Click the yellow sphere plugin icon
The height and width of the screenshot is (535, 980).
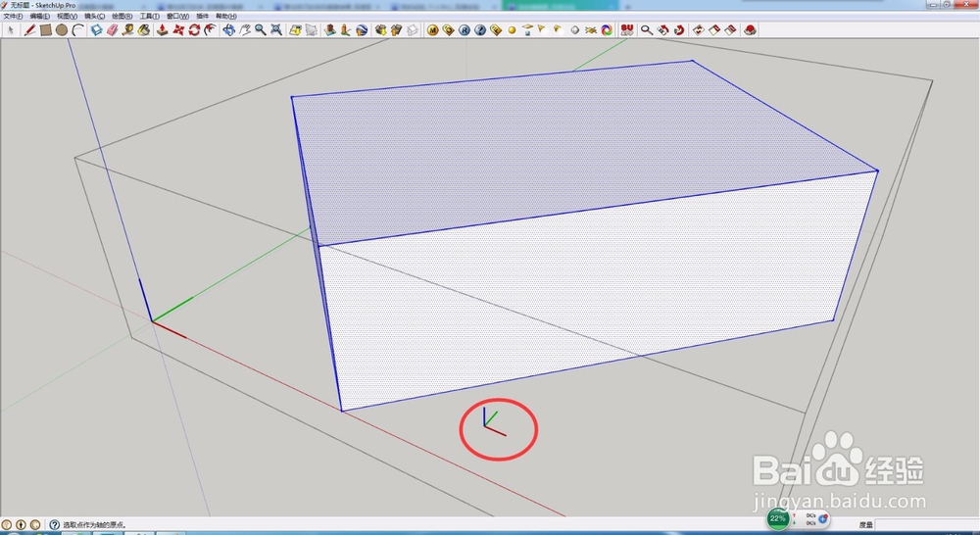coord(512,30)
